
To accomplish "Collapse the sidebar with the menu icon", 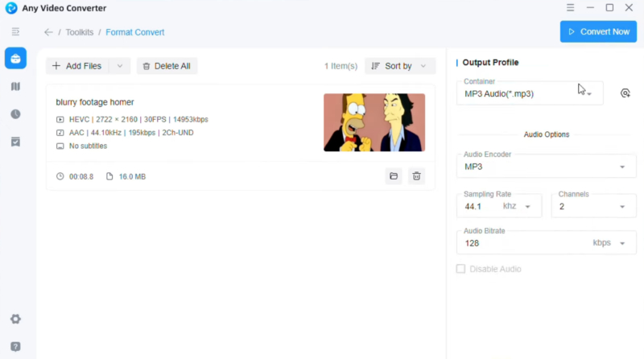I will tap(15, 31).
